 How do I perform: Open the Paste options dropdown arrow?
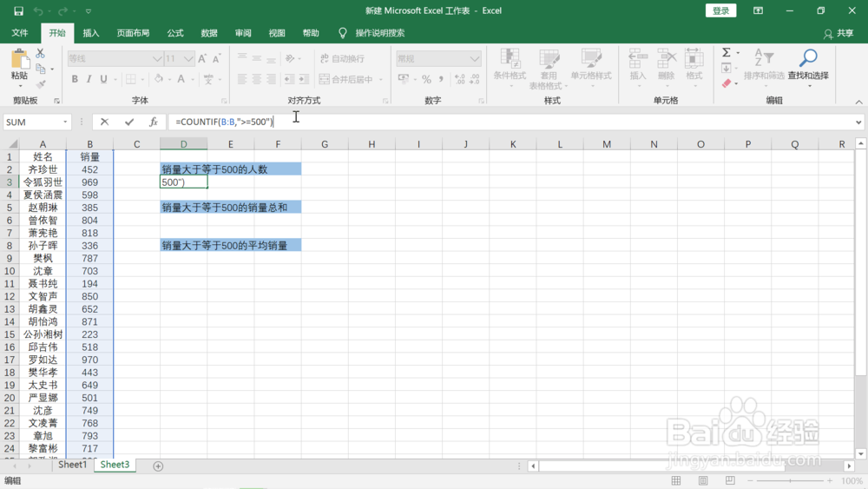(20, 86)
